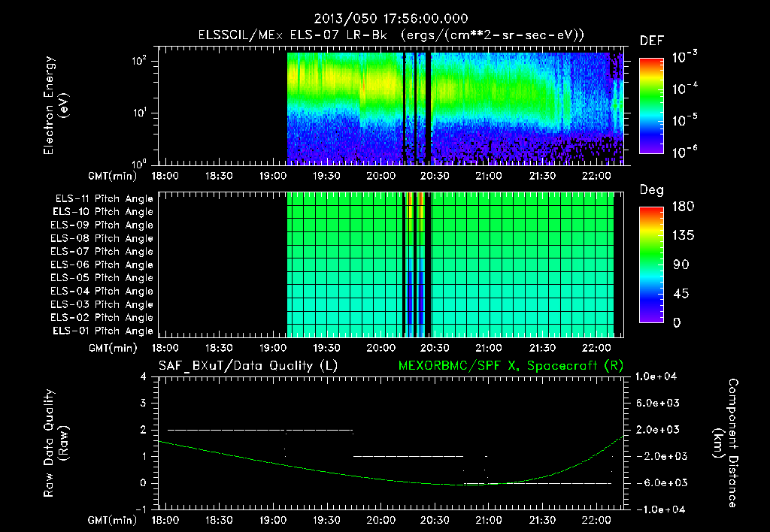The width and height of the screenshot is (770, 532).
Task: Click 10^1 on the electron energy axis
Action: pyautogui.click(x=139, y=113)
